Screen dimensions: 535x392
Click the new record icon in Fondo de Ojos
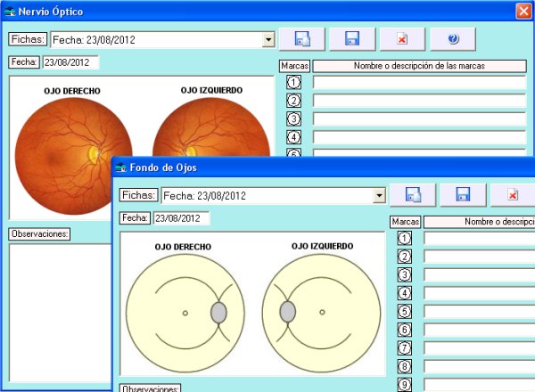pos(413,195)
